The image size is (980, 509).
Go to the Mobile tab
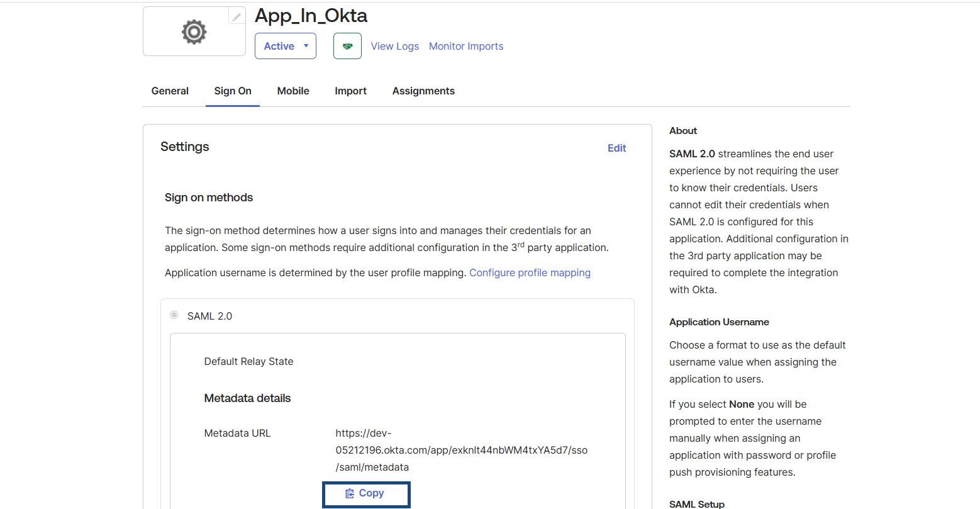293,91
